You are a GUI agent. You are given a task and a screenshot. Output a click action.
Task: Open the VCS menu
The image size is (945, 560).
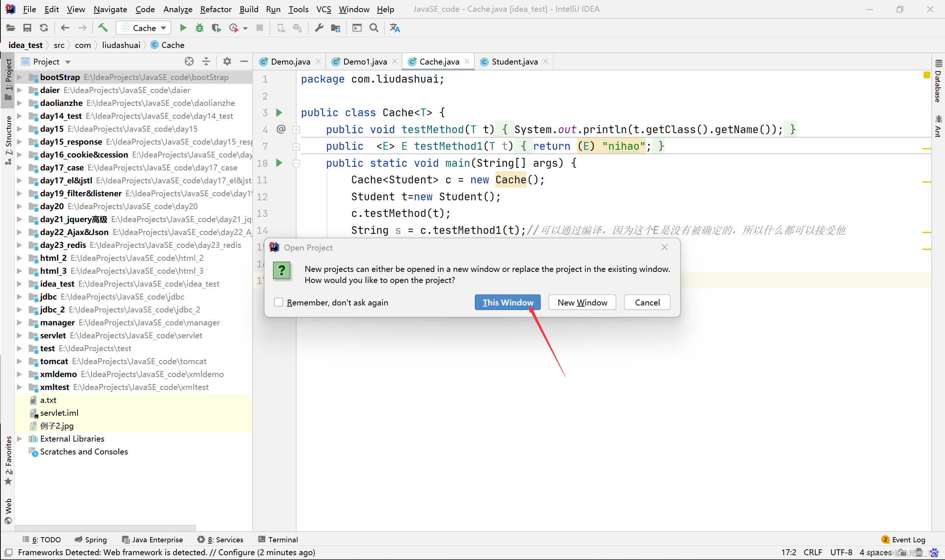[x=323, y=9]
